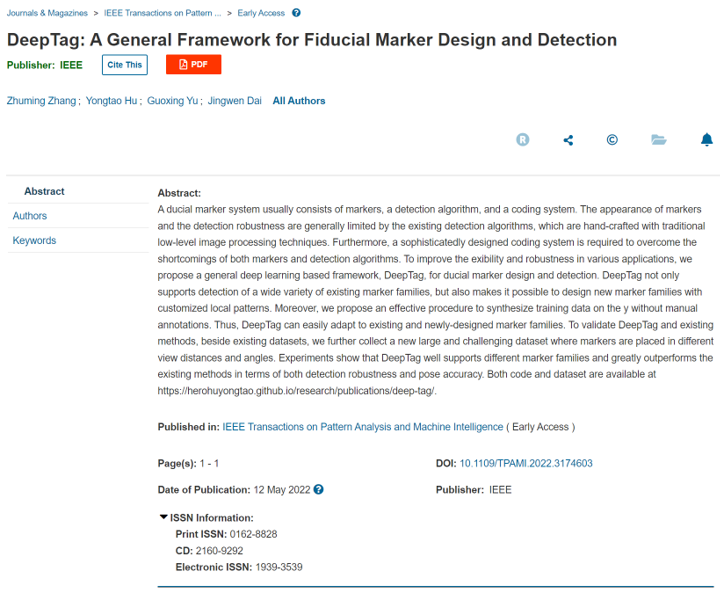View author Yongtao Hu's profile
This screenshot has height=594, width=720.
(112, 101)
